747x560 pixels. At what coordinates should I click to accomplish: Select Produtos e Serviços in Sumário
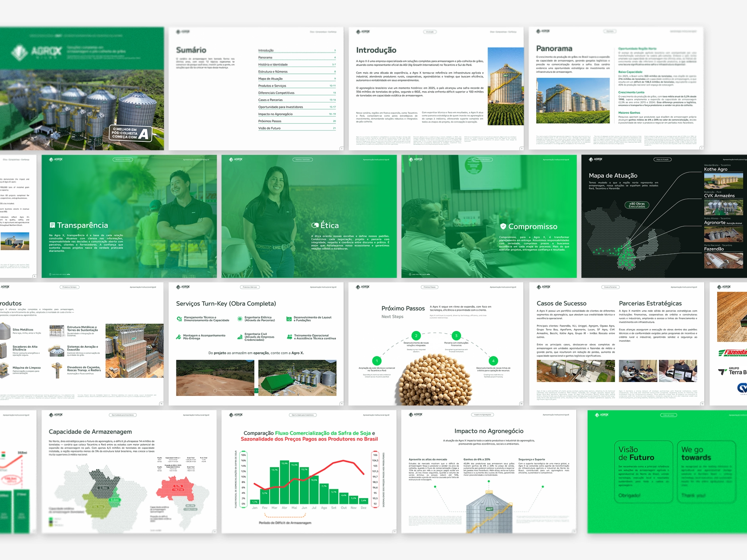tap(297, 86)
